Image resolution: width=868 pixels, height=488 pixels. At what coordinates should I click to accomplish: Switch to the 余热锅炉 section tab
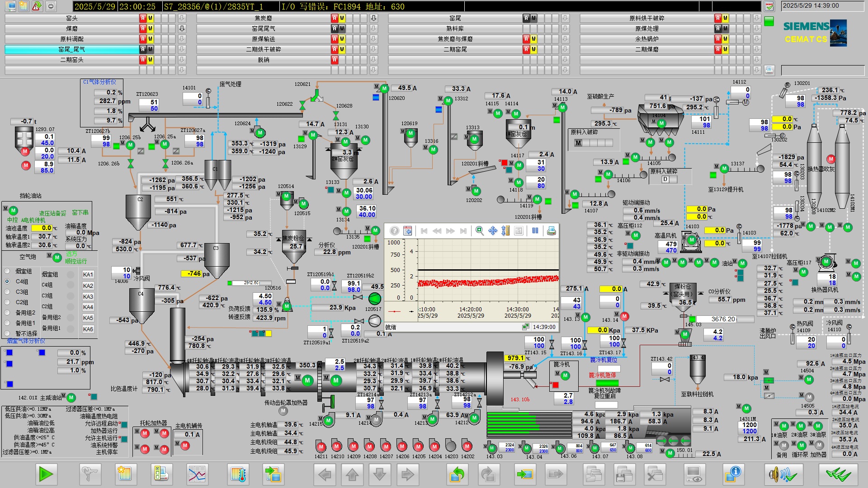(646, 39)
